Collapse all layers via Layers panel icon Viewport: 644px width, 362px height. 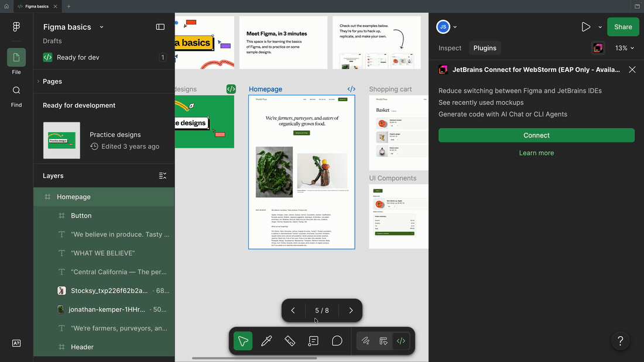click(163, 175)
